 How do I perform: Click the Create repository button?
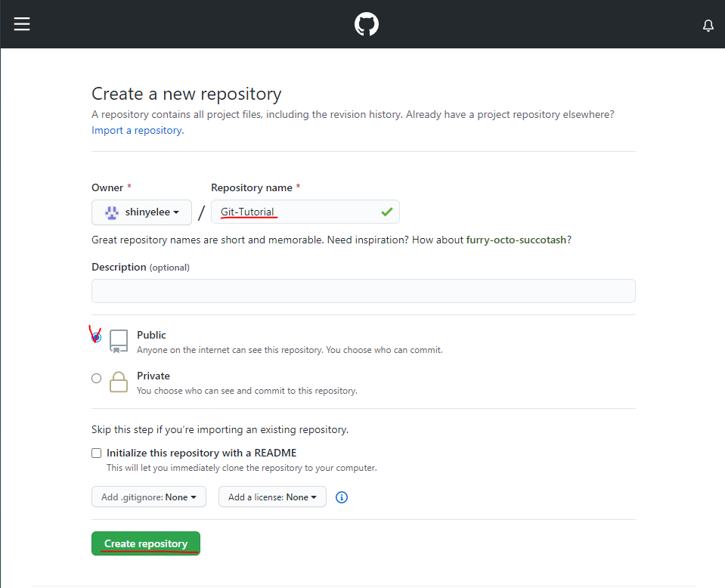coord(146,543)
